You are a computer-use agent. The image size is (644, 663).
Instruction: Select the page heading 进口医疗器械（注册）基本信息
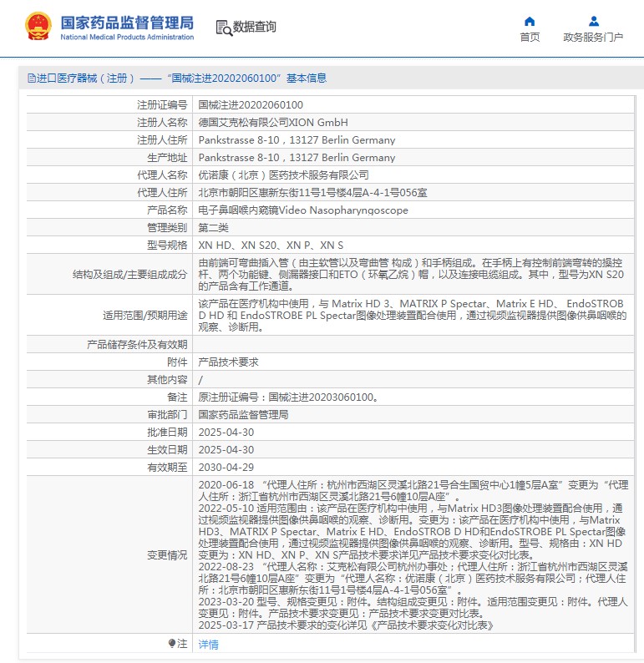click(181, 78)
